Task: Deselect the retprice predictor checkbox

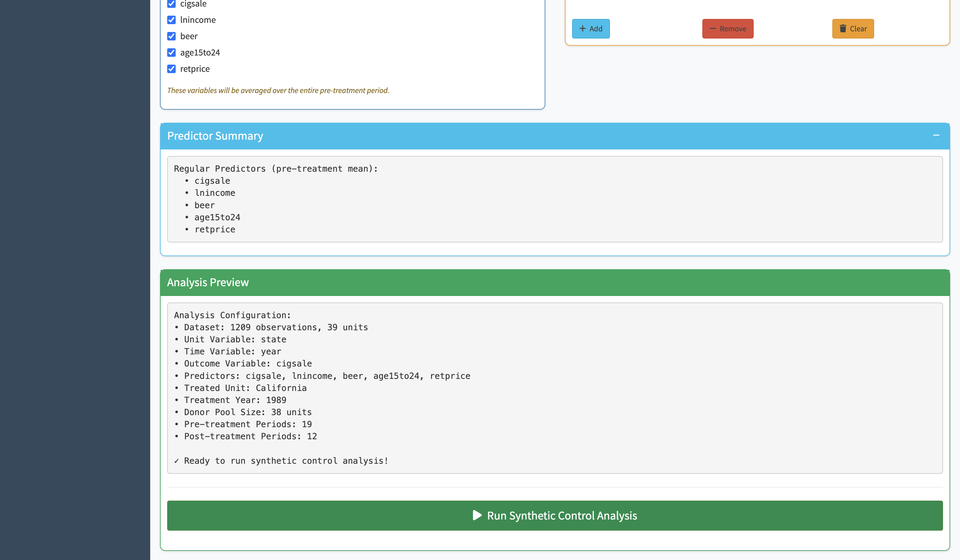Action: [x=171, y=69]
